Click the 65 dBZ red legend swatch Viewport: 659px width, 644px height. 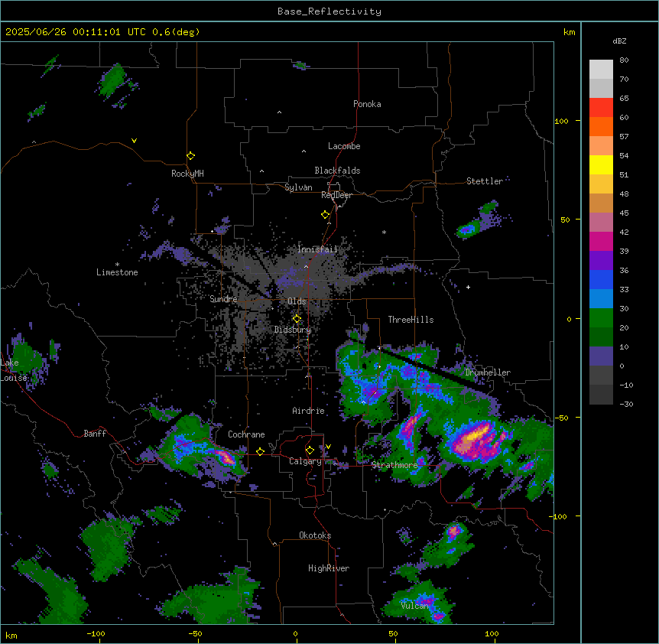[x=601, y=108]
